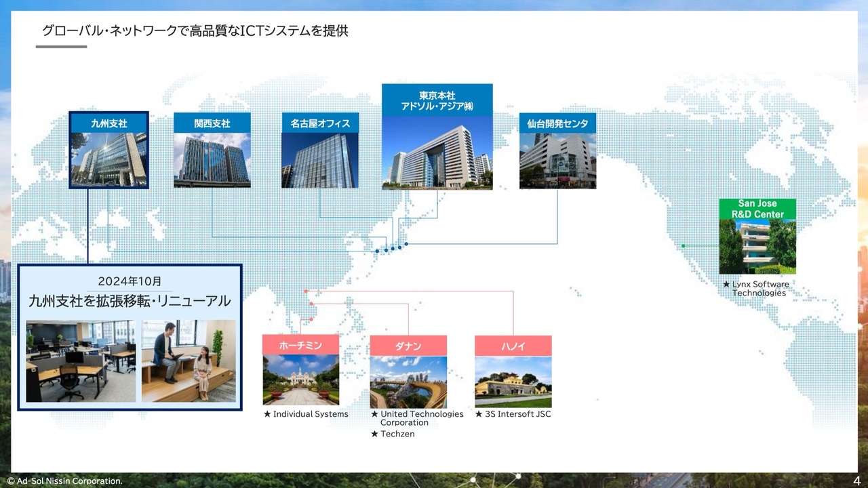Viewport: 868px width, 488px height.
Task: Select the 東京本社 header box
Action: (x=437, y=100)
